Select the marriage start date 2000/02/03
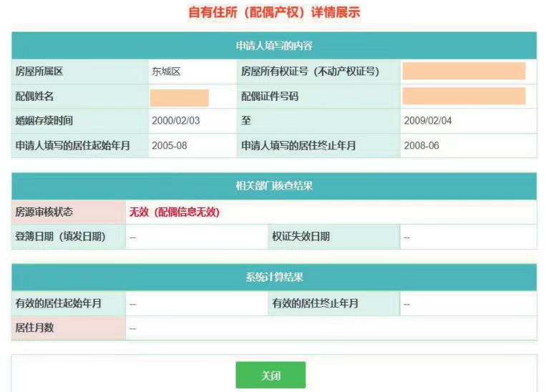546x392 pixels. point(176,121)
